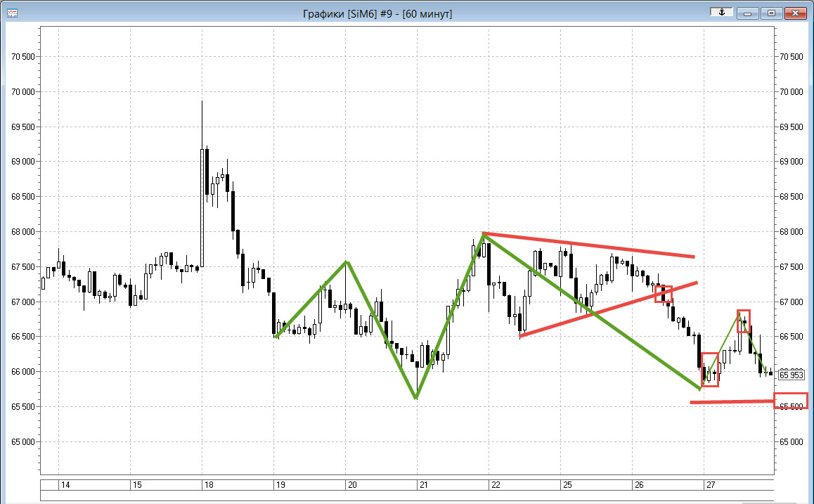The width and height of the screenshot is (814, 504).
Task: Click 66 000 on the left price axis
Action: click(23, 372)
